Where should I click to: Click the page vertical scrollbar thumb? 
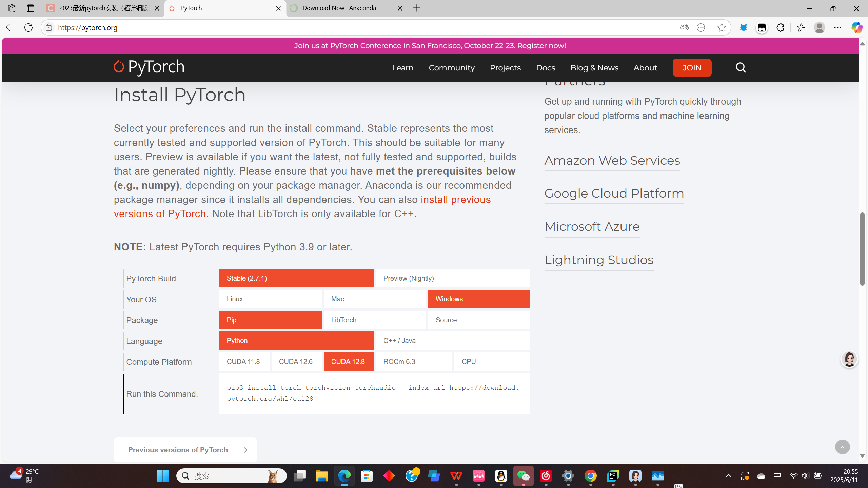click(x=862, y=249)
